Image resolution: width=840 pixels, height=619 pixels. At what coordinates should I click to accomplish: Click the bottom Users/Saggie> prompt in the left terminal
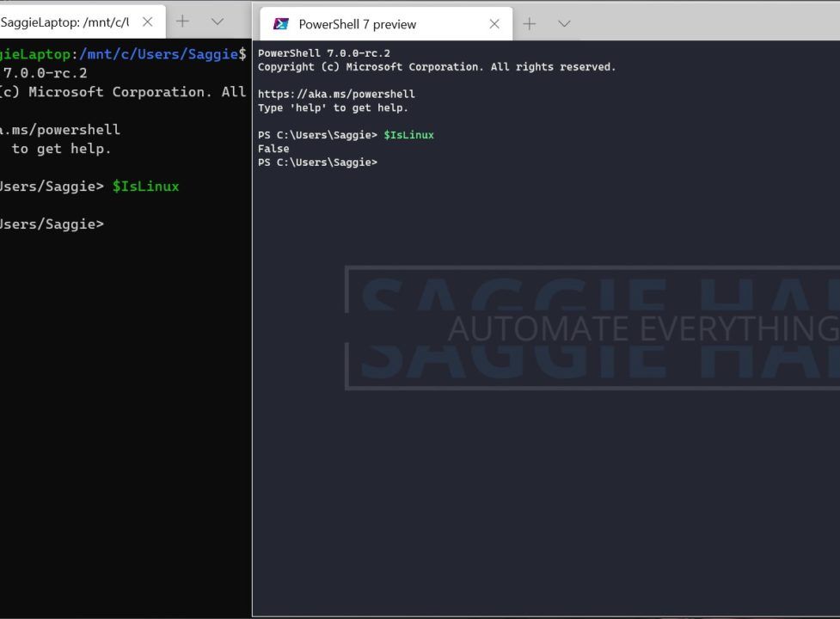(x=52, y=224)
